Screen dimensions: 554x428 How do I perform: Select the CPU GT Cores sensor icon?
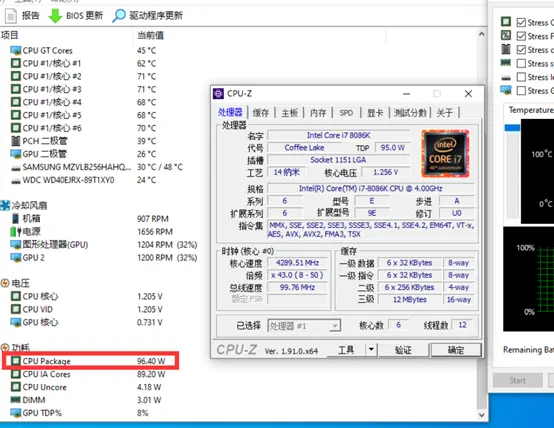[16, 51]
